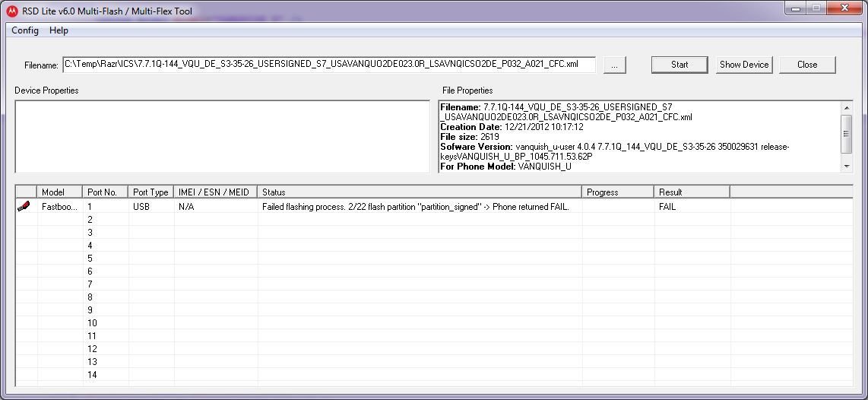Image resolution: width=868 pixels, height=400 pixels.
Task: Click the Show Device button
Action: click(744, 65)
